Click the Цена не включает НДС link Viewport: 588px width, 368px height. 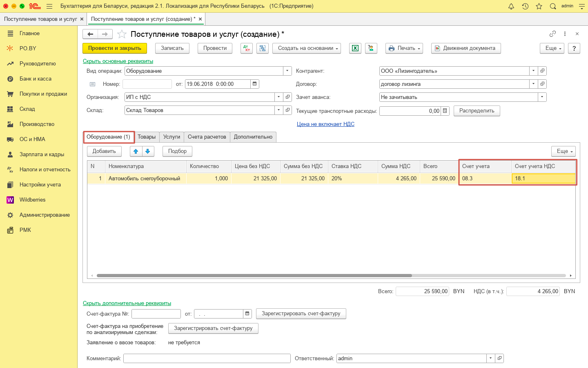point(325,124)
